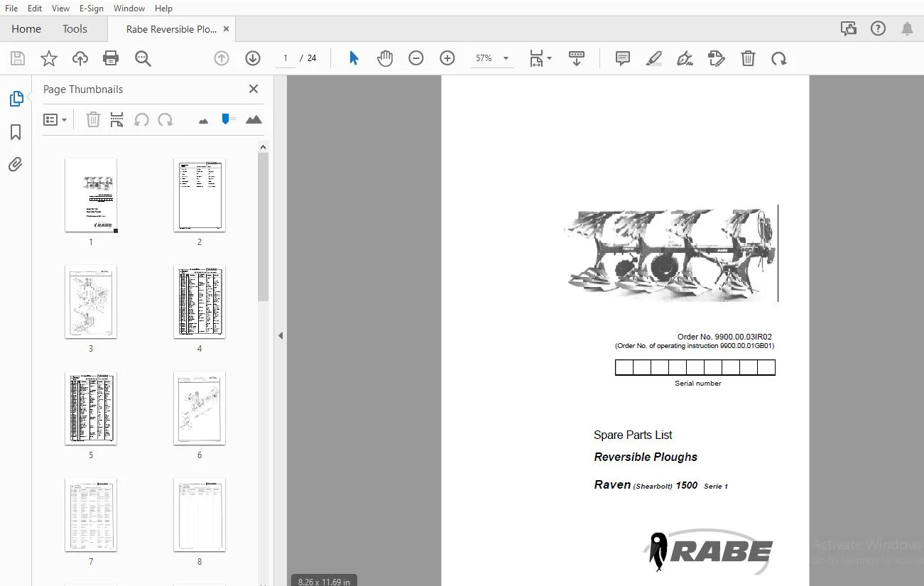Open the Edit menu
The width and height of the screenshot is (924, 586).
pos(35,8)
